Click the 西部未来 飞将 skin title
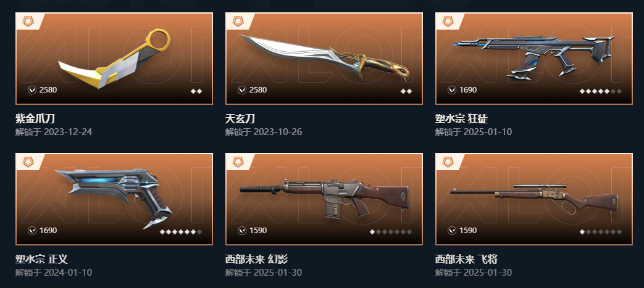The height and width of the screenshot is (288, 644). 467,259
